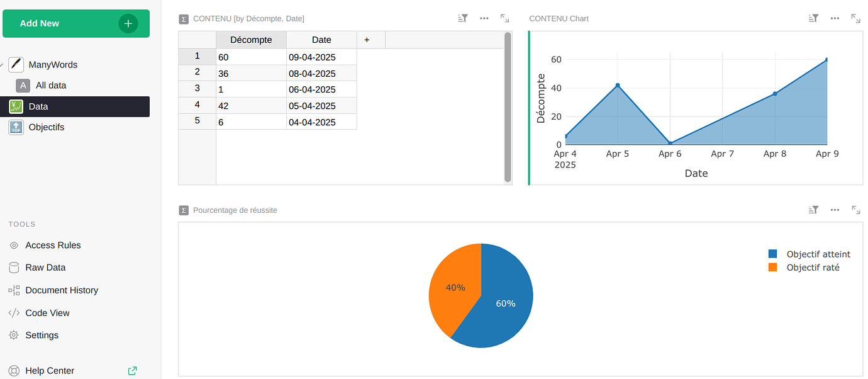Expand the CONTENU table widget to fullscreen

505,19
